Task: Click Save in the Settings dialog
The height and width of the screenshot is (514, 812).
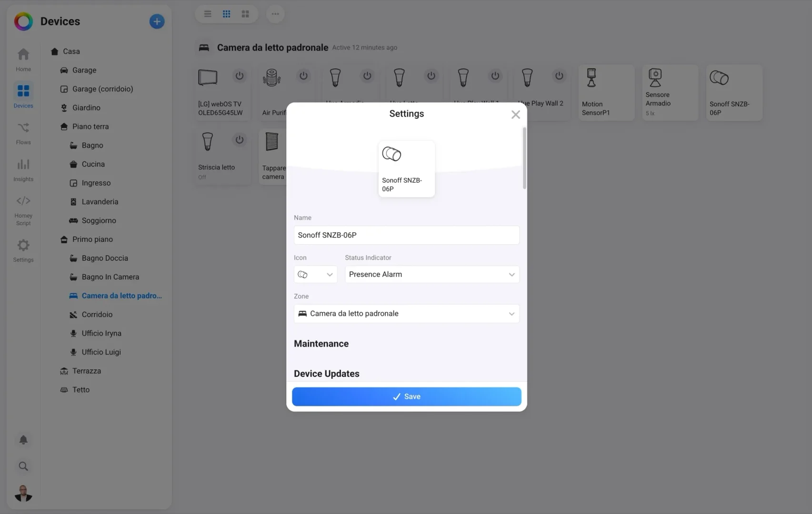Action: [407, 396]
